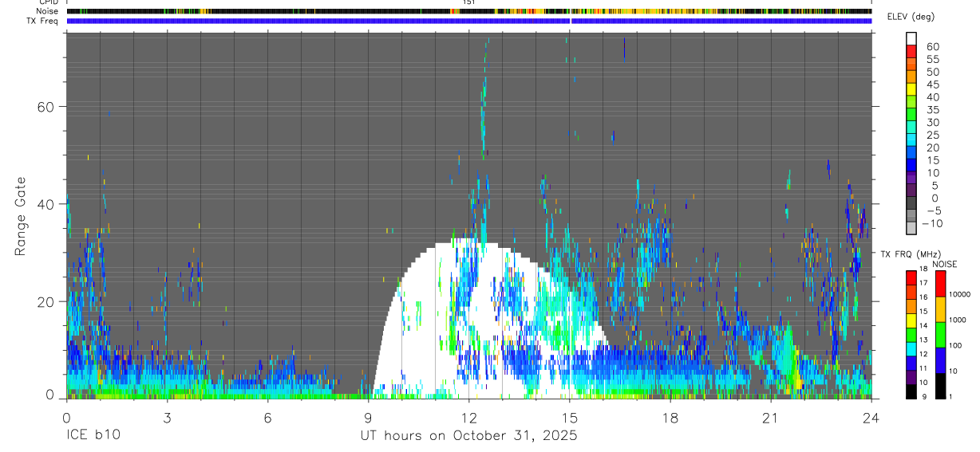Click the ELEV label 15
Image resolution: width=980 pixels, height=452 pixels.
coord(931,160)
